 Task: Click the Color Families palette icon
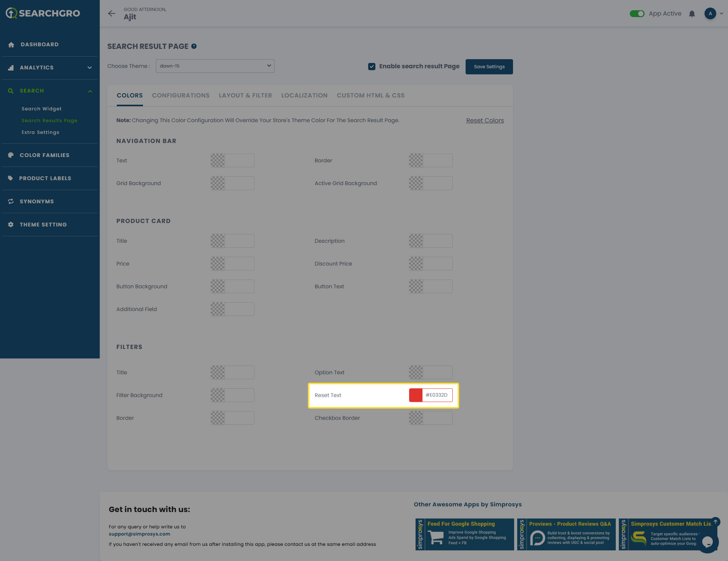pos(11,155)
